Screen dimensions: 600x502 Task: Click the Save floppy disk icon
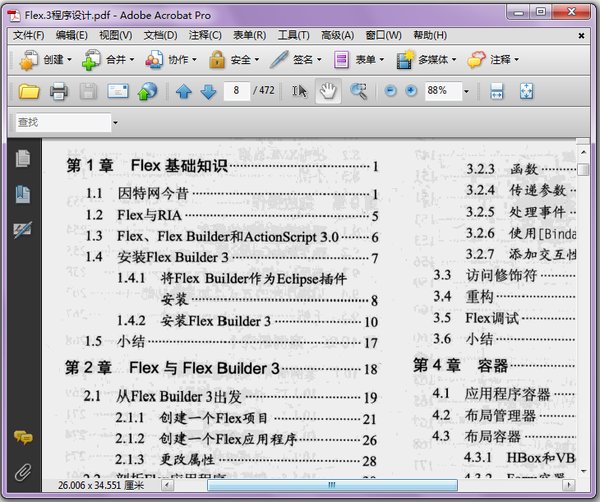pyautogui.click(x=88, y=91)
